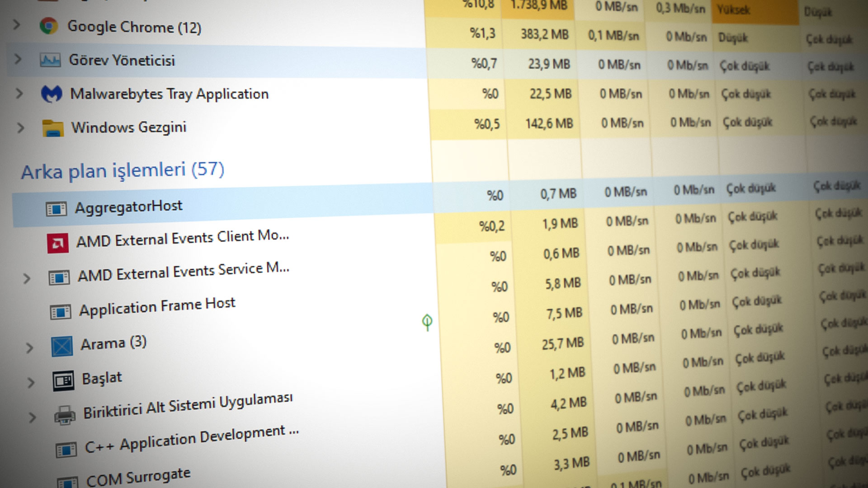The width and height of the screenshot is (868, 488).
Task: Click the Arama process icon
Action: (62, 347)
